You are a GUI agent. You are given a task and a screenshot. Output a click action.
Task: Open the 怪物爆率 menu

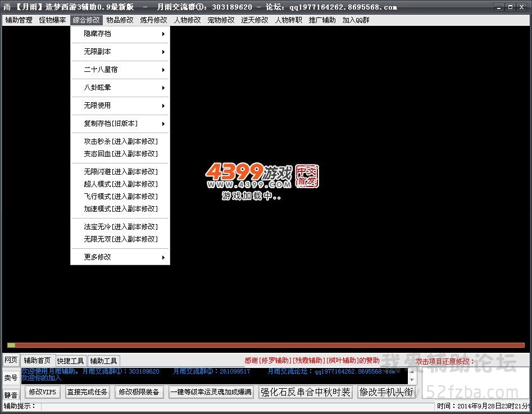click(52, 20)
